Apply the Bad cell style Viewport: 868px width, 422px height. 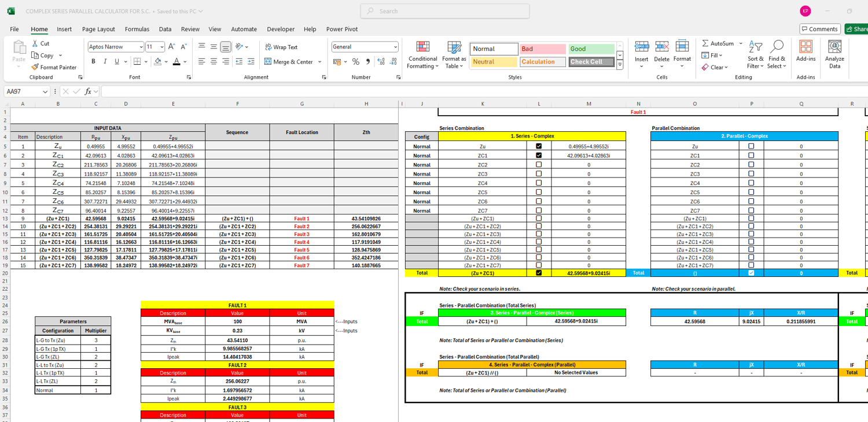[x=542, y=49]
